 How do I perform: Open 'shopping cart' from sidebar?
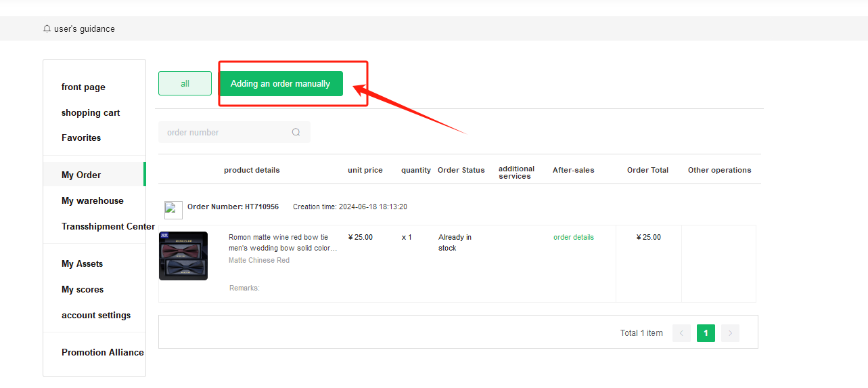(x=91, y=112)
